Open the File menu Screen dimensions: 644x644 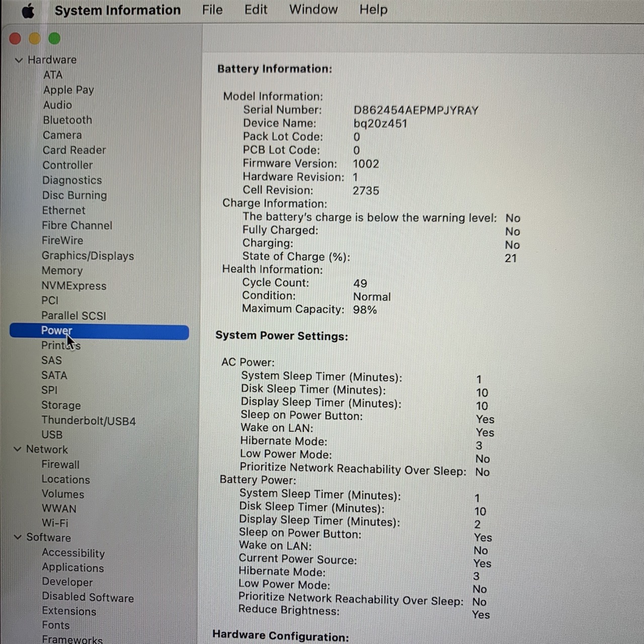(x=212, y=10)
